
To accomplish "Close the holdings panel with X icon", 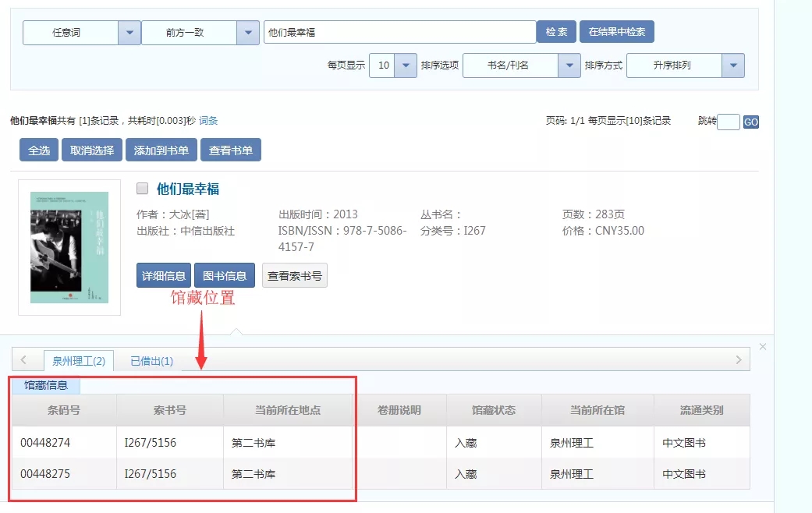I will click(763, 346).
